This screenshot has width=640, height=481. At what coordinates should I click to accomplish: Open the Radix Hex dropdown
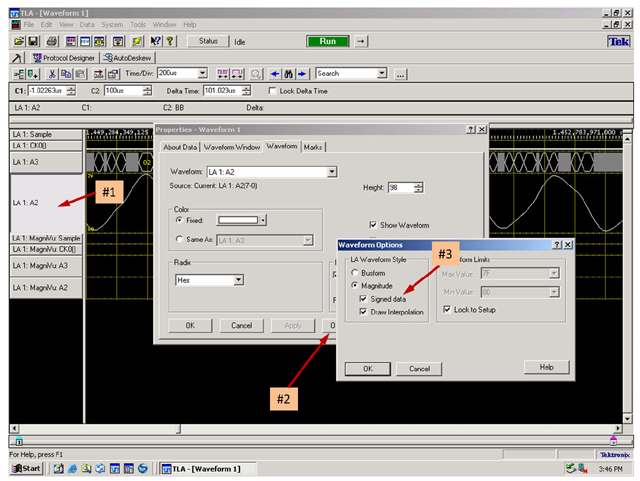pos(238,281)
